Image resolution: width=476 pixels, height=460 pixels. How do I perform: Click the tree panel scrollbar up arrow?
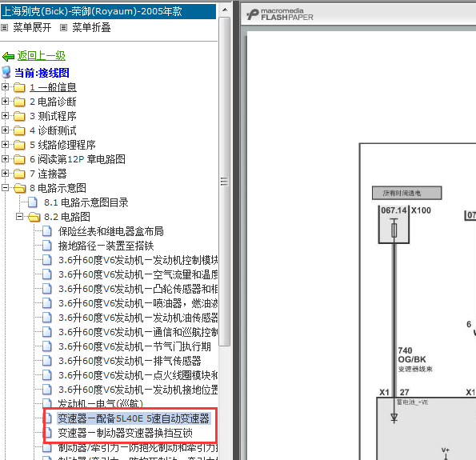[x=225, y=10]
